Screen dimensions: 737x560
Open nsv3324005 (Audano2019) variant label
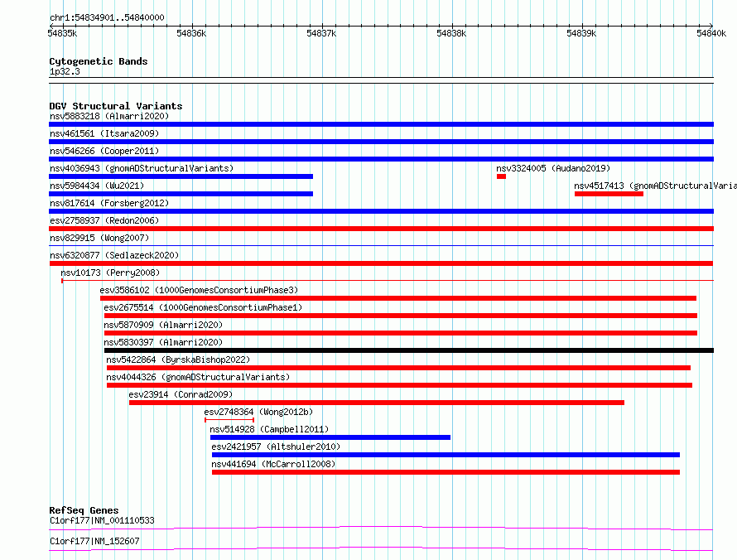tap(553, 168)
